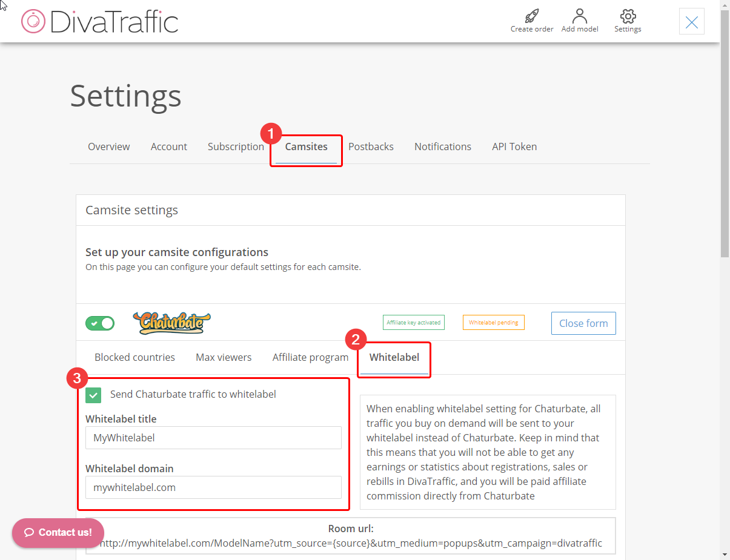Click the Camsite settings header text

pos(131,210)
